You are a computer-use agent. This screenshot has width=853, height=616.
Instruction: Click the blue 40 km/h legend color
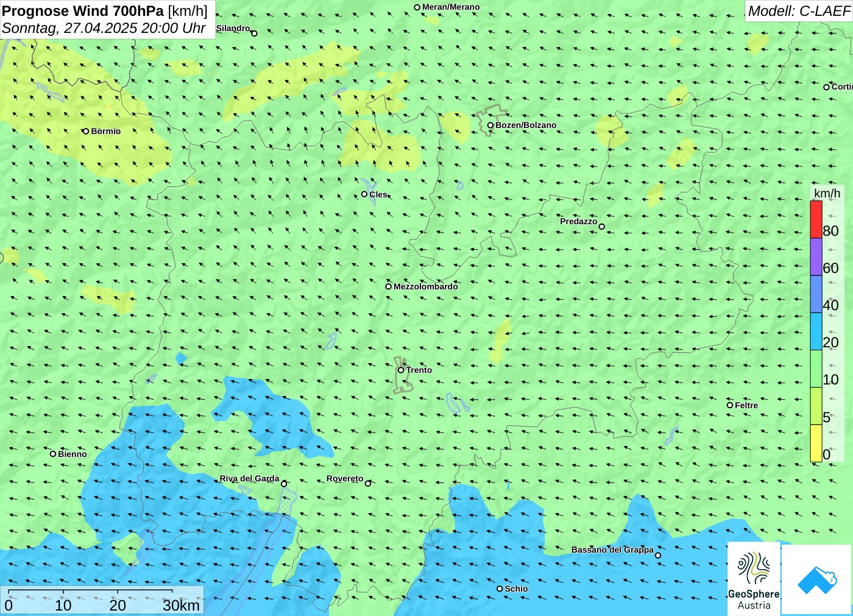point(816,294)
